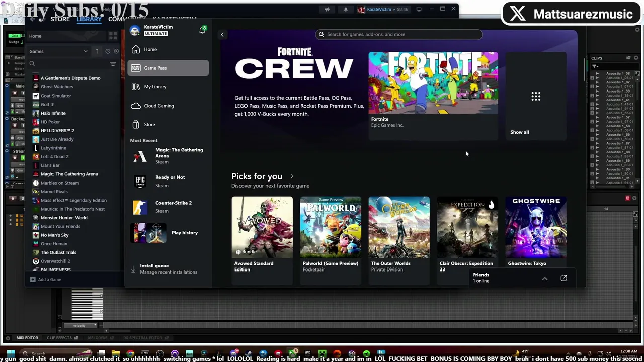Click Add a Game in Steam
This screenshot has width=644, height=362.
[46, 279]
